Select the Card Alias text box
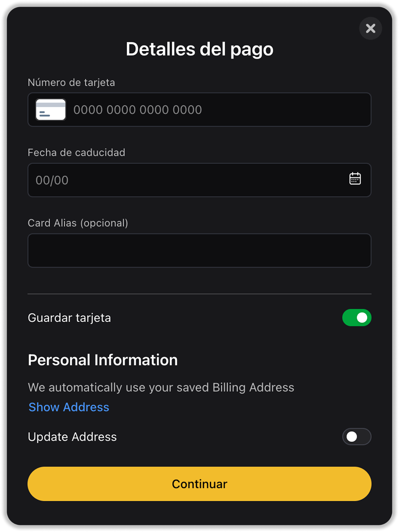 pos(199,250)
